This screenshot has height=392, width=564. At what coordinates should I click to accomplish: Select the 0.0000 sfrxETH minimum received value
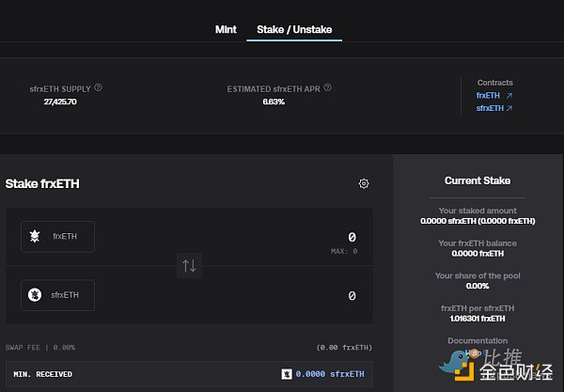pyautogui.click(x=330, y=374)
